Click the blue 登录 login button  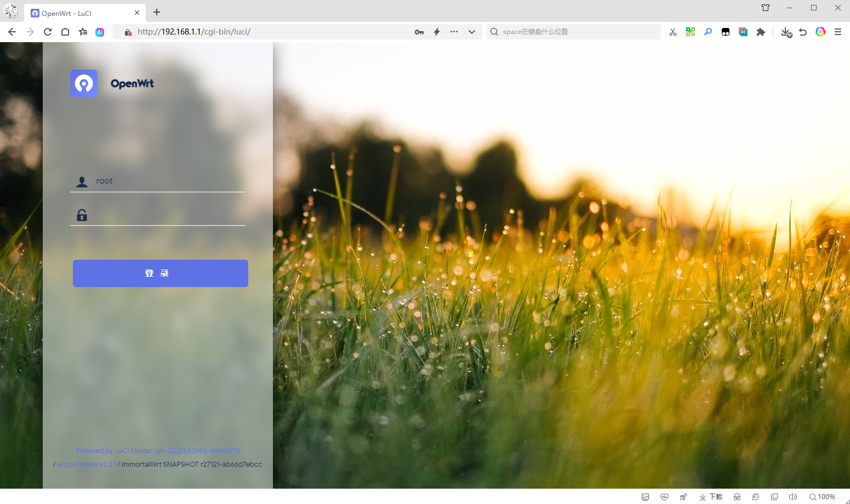coord(161,273)
